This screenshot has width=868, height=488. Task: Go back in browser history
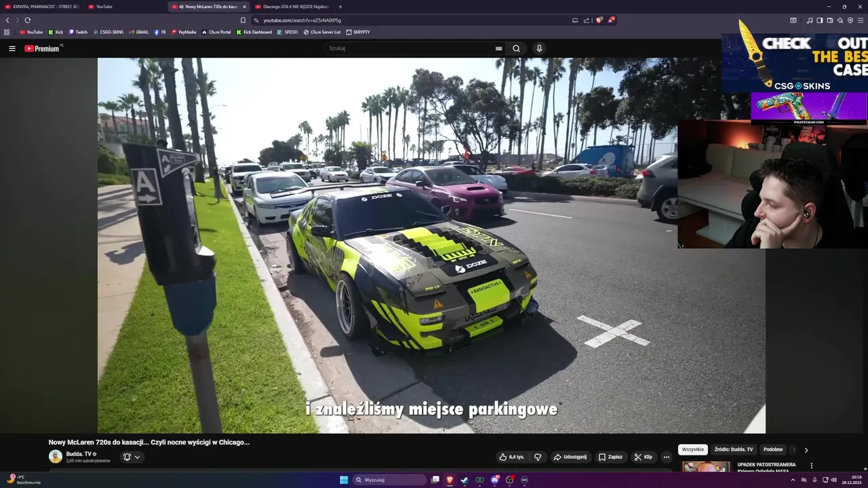(7, 20)
